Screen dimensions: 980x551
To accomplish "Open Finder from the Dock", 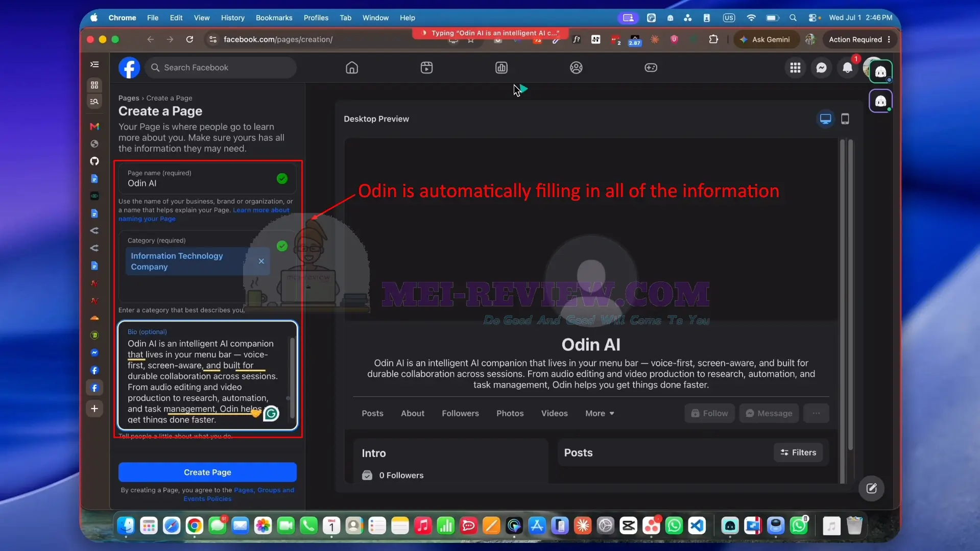I will (x=126, y=525).
